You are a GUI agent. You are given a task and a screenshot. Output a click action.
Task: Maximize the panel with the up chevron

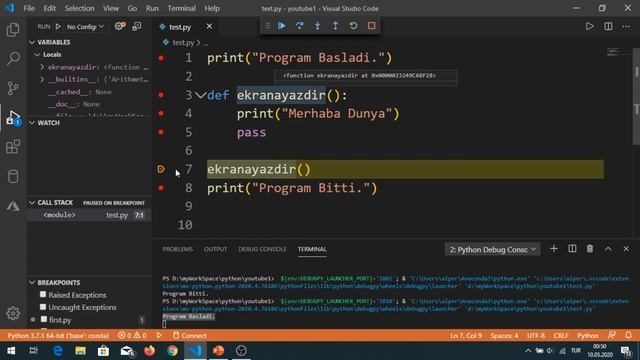[608, 249]
